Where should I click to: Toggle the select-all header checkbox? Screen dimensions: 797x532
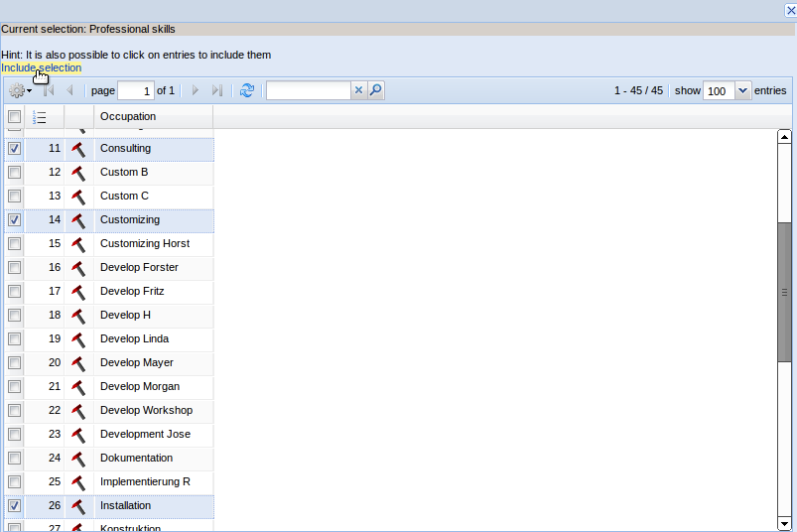(x=14, y=117)
